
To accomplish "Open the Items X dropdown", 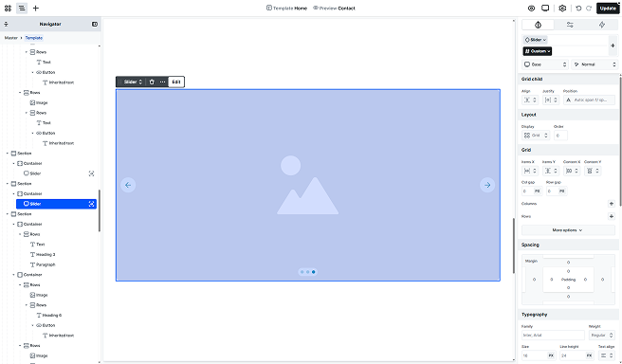I will (530, 171).
